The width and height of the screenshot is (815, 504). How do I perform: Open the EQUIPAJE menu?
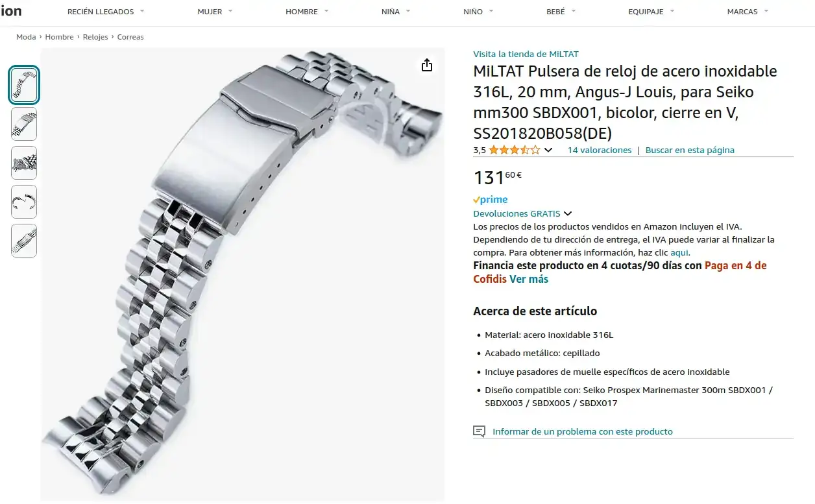click(x=651, y=12)
